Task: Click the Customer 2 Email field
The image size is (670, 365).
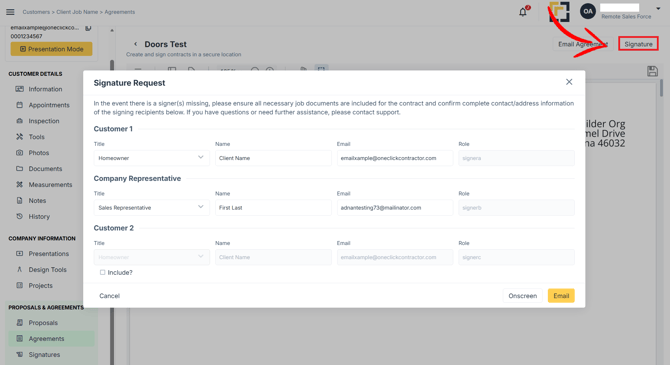Action: [395, 257]
